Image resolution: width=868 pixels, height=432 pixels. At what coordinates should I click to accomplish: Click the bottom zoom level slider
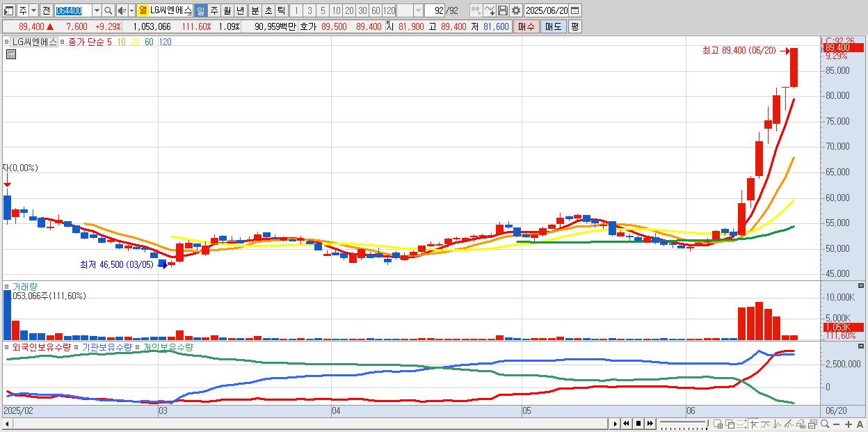click(x=684, y=424)
